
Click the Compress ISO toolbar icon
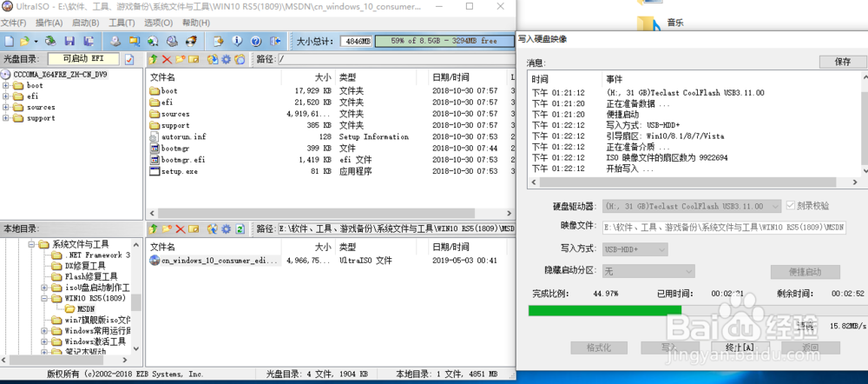click(x=134, y=41)
